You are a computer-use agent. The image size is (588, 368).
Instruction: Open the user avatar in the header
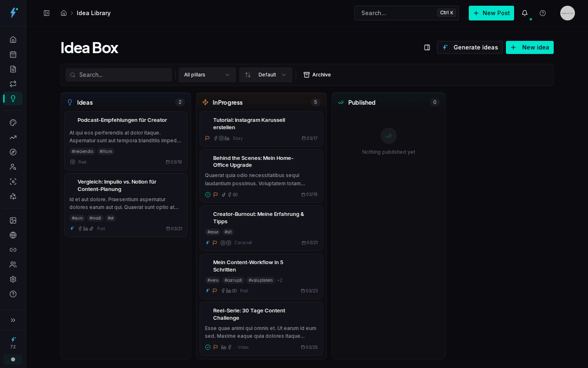coord(567,13)
